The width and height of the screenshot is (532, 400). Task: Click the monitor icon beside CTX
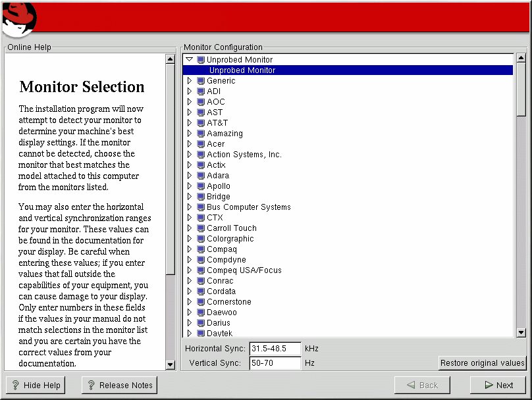point(201,218)
